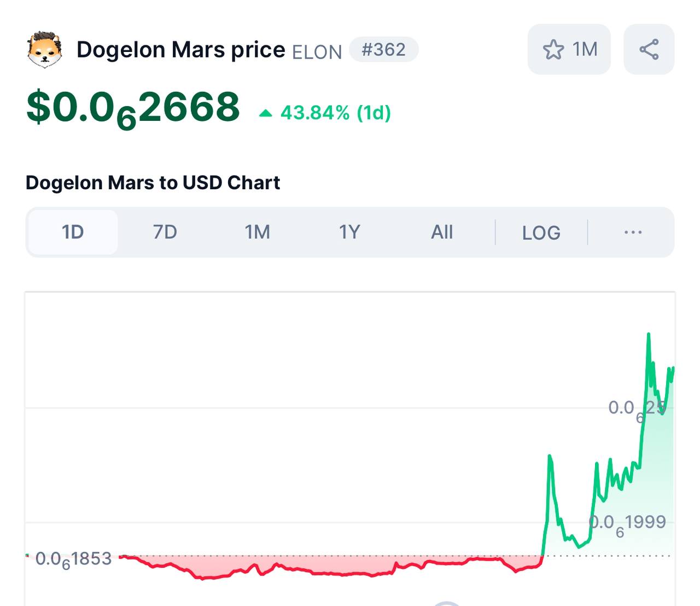Image resolution: width=700 pixels, height=606 pixels.
Task: Switch to the 7D chart range
Action: (165, 232)
